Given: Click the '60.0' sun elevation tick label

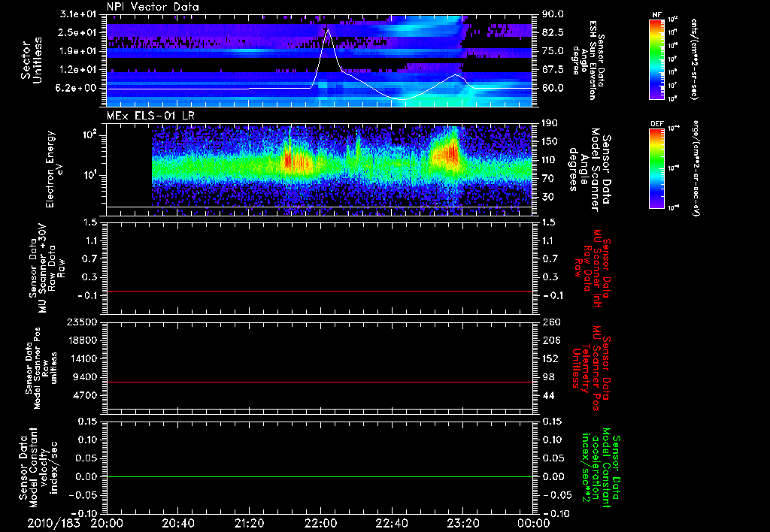Looking at the screenshot, I should pos(553,89).
